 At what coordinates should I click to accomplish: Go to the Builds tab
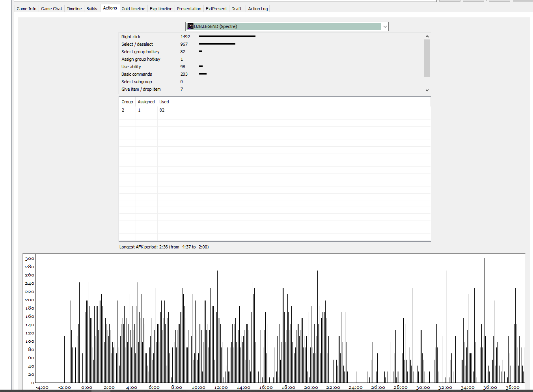pos(92,9)
